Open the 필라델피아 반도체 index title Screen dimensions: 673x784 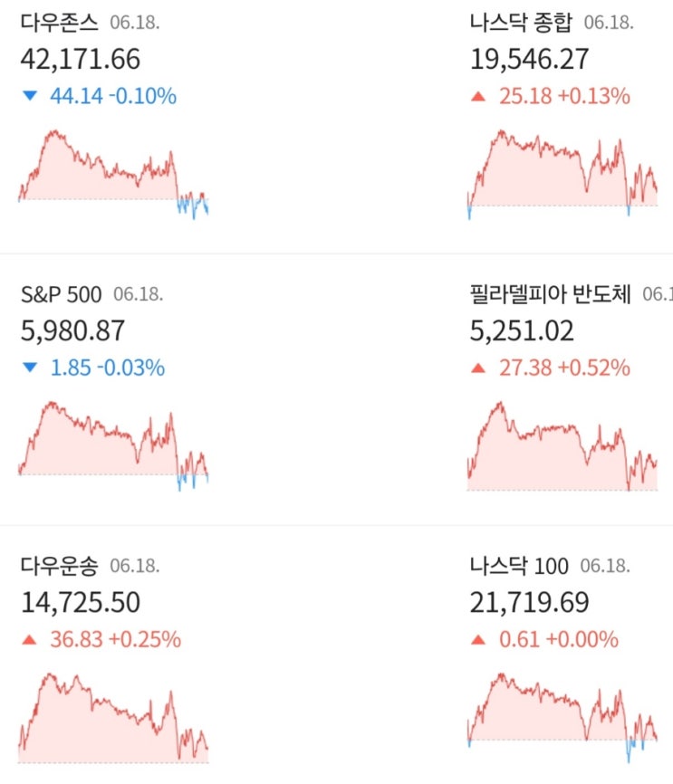coord(551,294)
